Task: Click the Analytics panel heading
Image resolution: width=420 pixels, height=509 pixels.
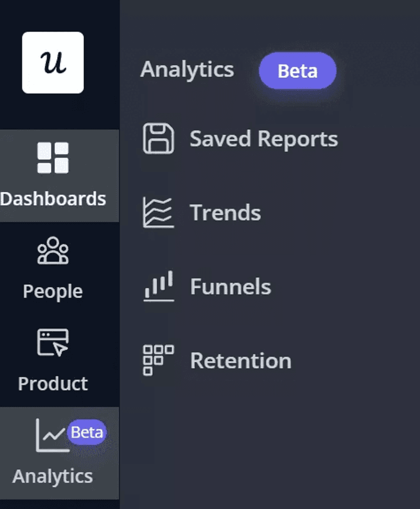Action: [x=187, y=70]
